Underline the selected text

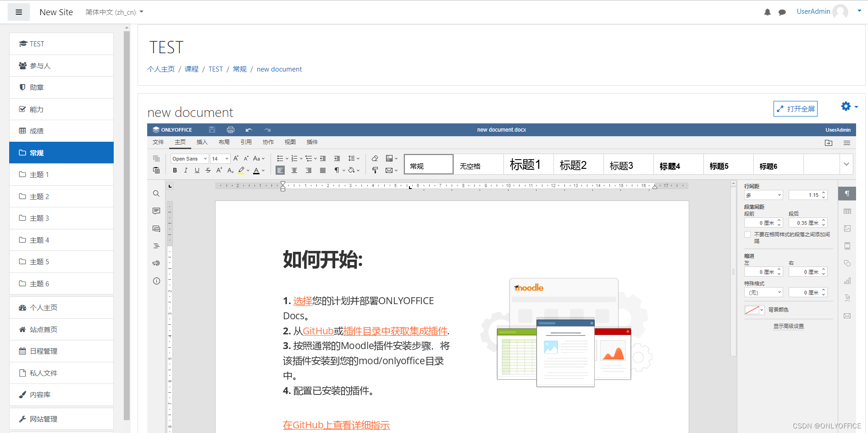pyautogui.click(x=197, y=170)
